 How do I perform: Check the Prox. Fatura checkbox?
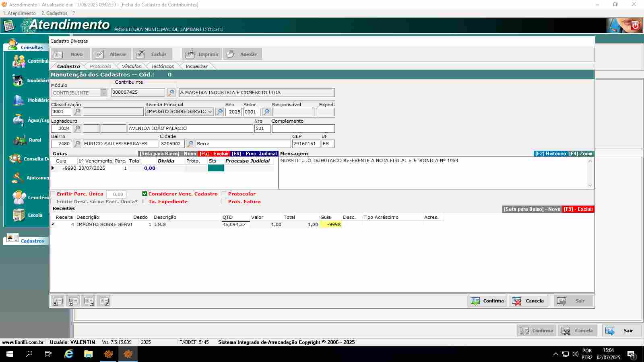point(225,202)
